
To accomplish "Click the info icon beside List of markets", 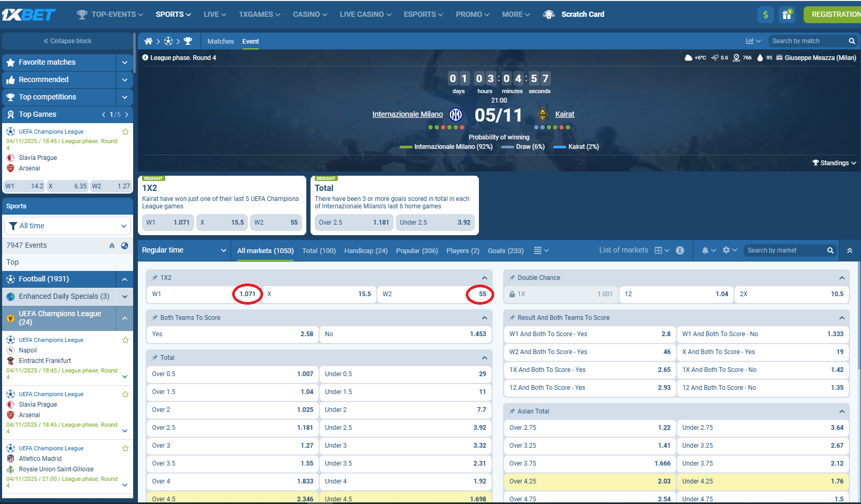I will pos(680,250).
